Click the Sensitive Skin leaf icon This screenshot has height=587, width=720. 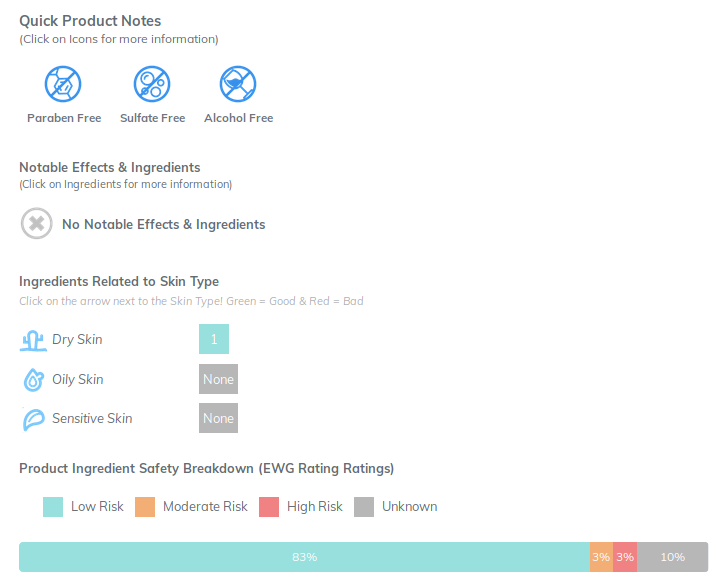[34, 419]
